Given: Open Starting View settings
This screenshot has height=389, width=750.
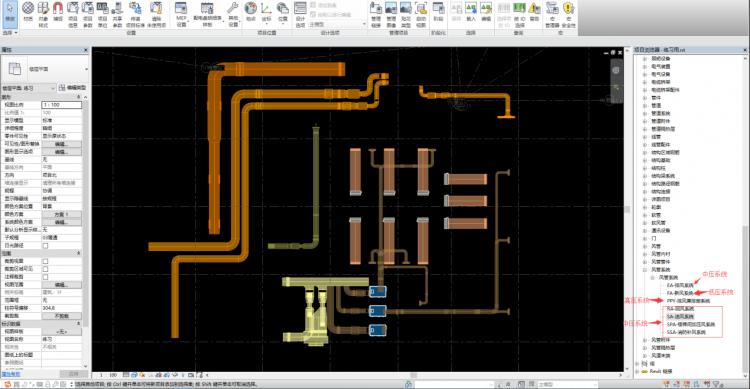Looking at the screenshot, I should 421,14.
